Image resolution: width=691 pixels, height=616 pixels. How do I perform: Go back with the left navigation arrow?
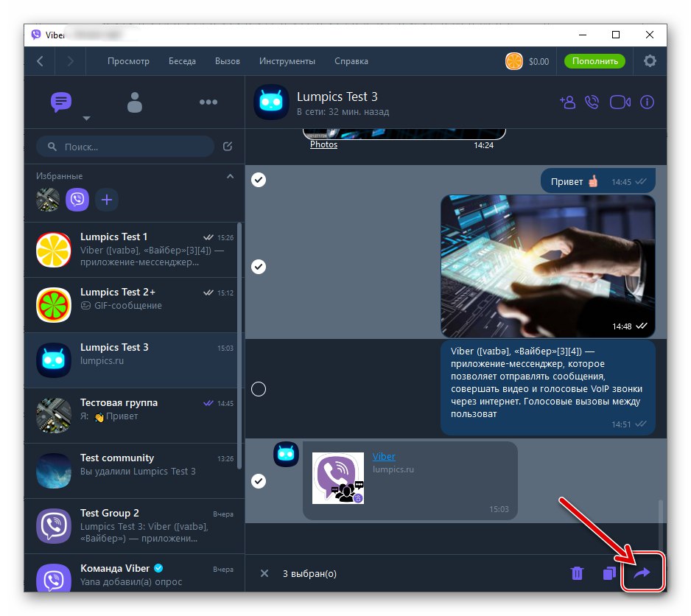(40, 61)
